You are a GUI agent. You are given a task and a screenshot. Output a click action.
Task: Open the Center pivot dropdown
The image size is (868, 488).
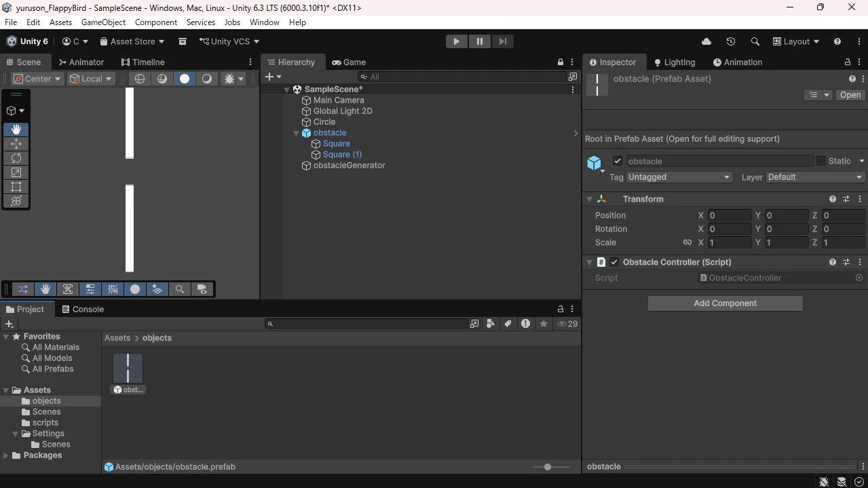pyautogui.click(x=38, y=79)
